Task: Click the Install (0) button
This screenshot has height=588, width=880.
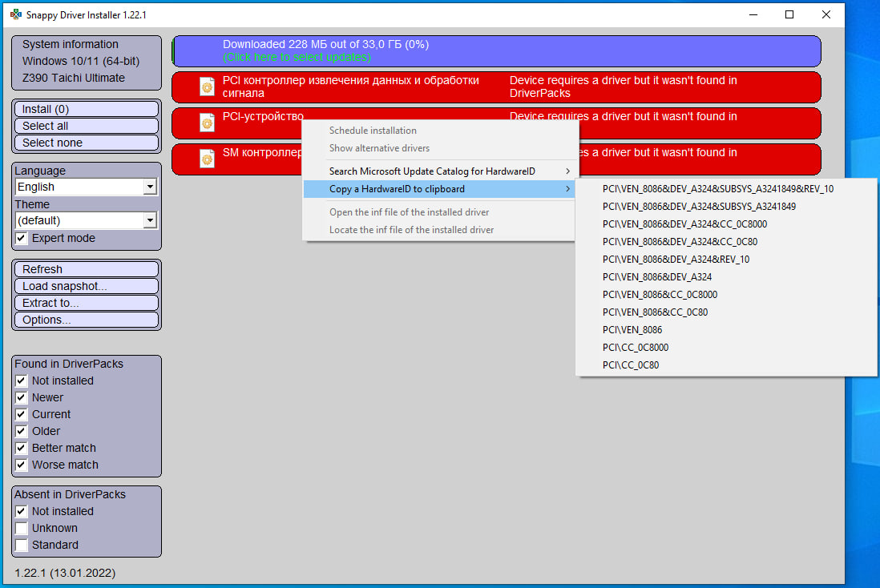Action: (x=87, y=109)
